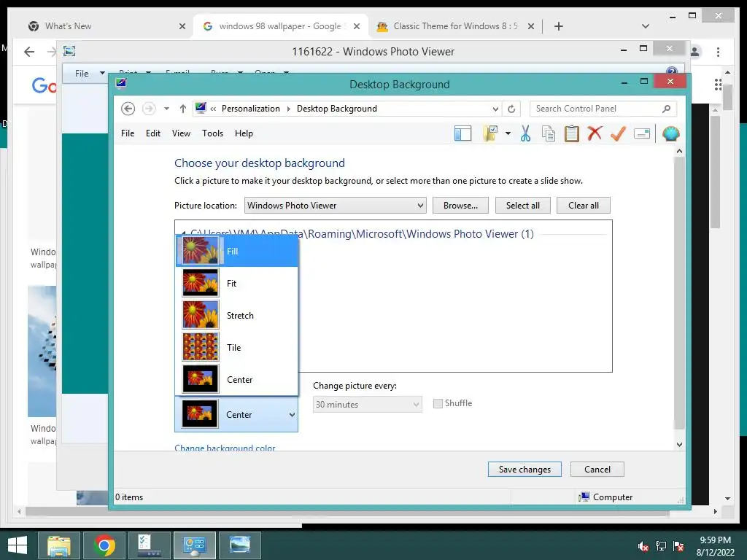Open the 30 minutes interval dropdown
This screenshot has height=560, width=747.
pyautogui.click(x=368, y=404)
